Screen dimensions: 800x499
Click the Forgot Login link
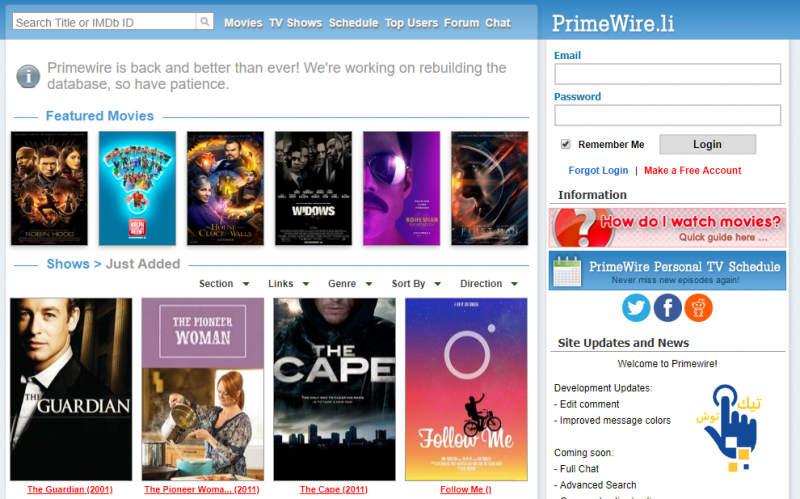tap(598, 170)
